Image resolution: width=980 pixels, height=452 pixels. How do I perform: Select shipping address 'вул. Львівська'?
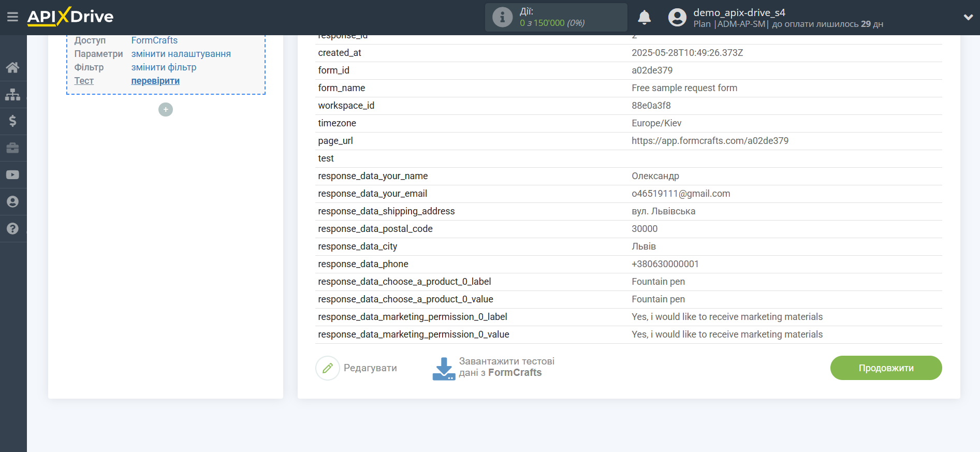663,211
